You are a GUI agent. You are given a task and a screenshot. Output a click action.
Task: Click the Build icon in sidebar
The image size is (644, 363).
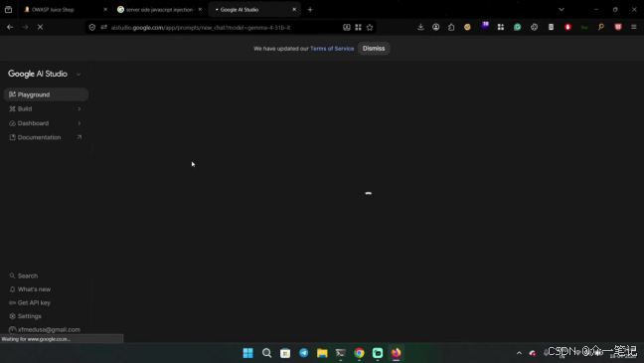(x=12, y=109)
